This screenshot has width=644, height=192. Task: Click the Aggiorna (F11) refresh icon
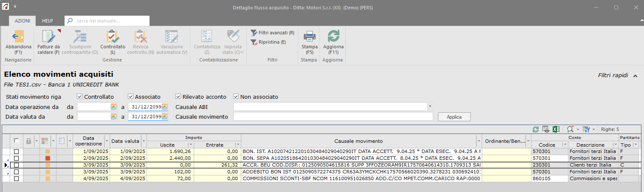(333, 36)
